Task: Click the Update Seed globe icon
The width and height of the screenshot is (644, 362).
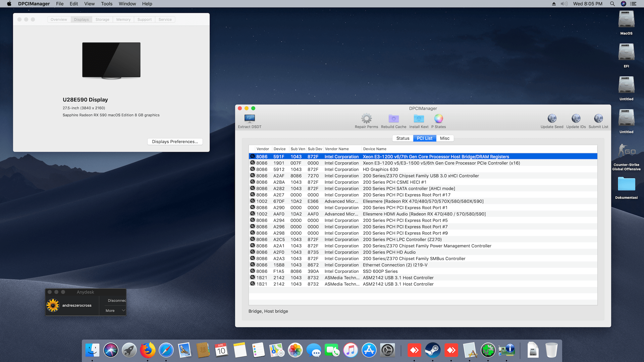Action: pos(552,119)
